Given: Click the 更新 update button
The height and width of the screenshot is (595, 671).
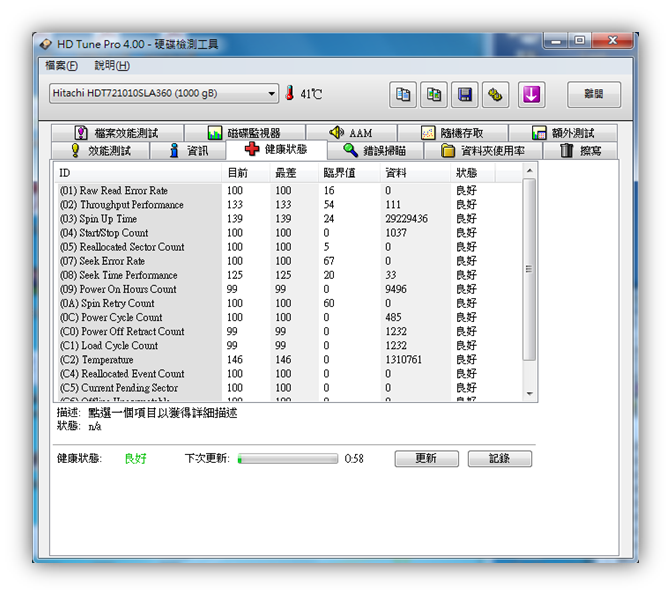Looking at the screenshot, I should (x=426, y=459).
